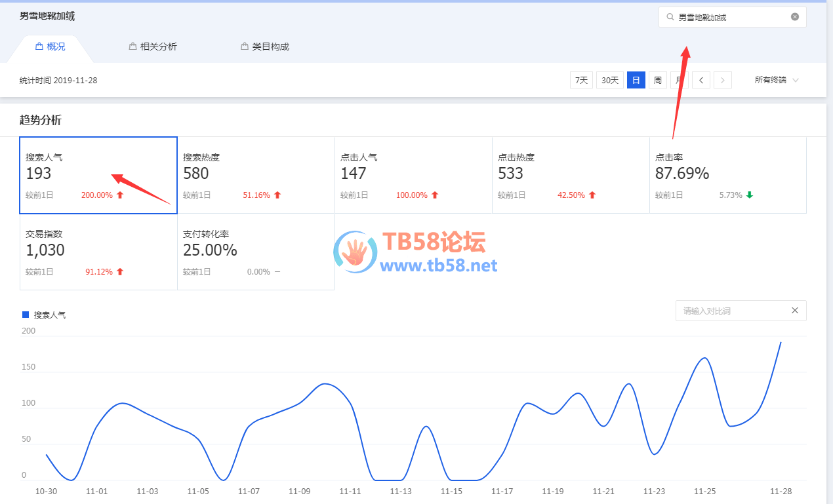Clear the search box with the X icon
833x504 pixels.
click(795, 17)
